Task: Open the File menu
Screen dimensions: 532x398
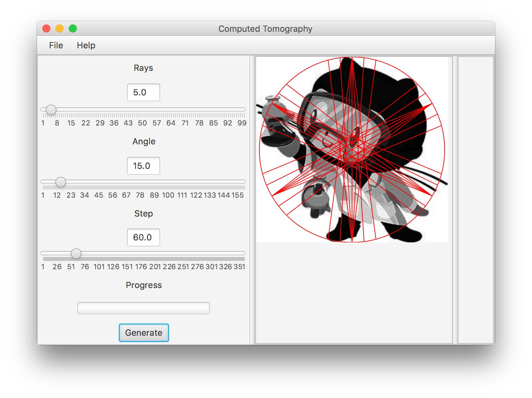Action: (x=56, y=45)
